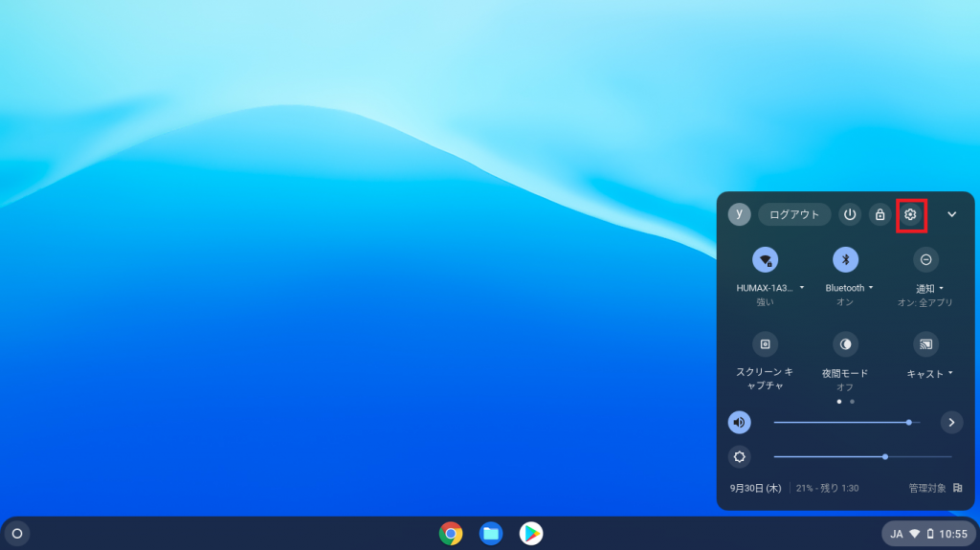
Task: Click the user avatar 'y'
Action: tap(739, 214)
